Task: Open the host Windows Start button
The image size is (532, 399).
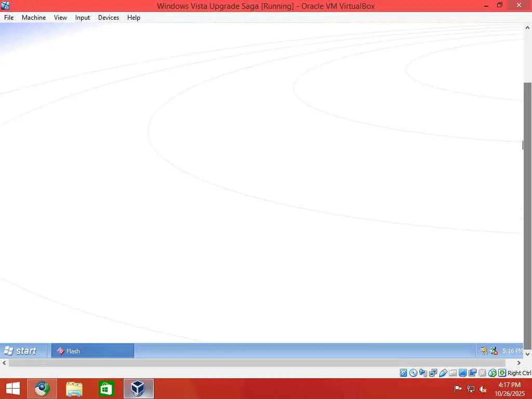Action: click(x=13, y=389)
